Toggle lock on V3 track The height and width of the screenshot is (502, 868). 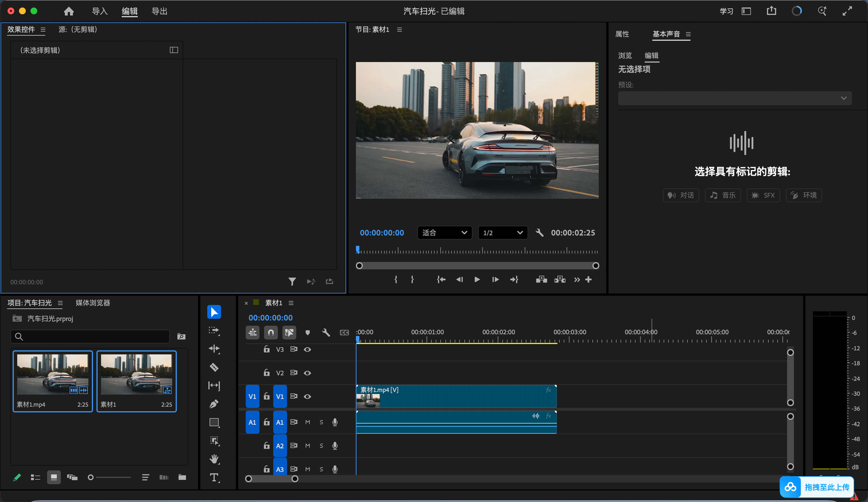[x=266, y=349]
